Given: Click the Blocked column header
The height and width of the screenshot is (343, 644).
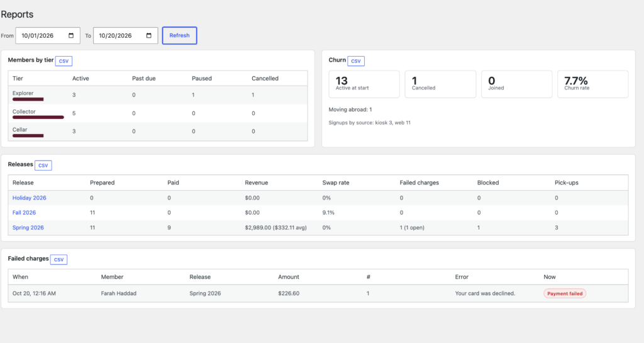Looking at the screenshot, I should point(488,183).
